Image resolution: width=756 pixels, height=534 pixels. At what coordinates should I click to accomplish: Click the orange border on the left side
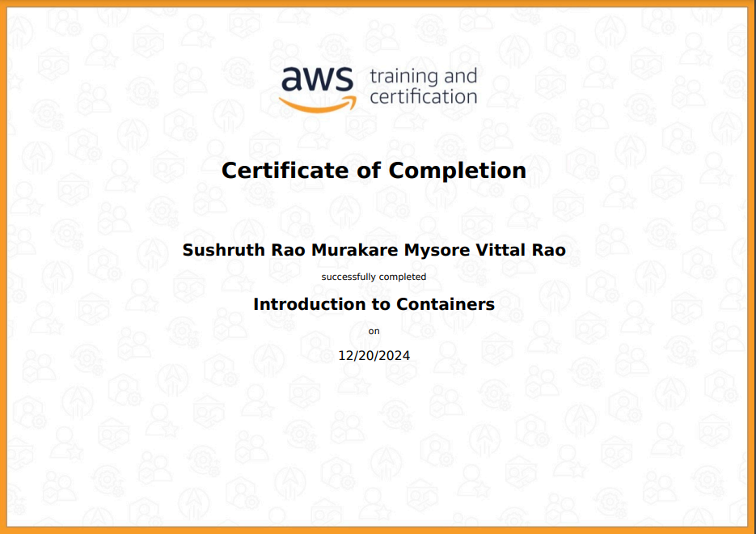pos(5,267)
